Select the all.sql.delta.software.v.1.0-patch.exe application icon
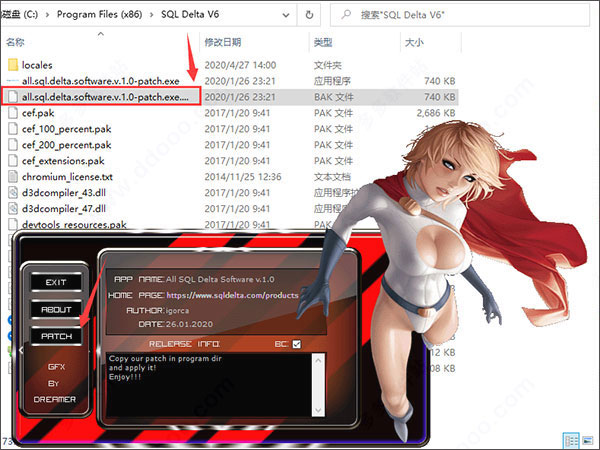 click(x=13, y=81)
